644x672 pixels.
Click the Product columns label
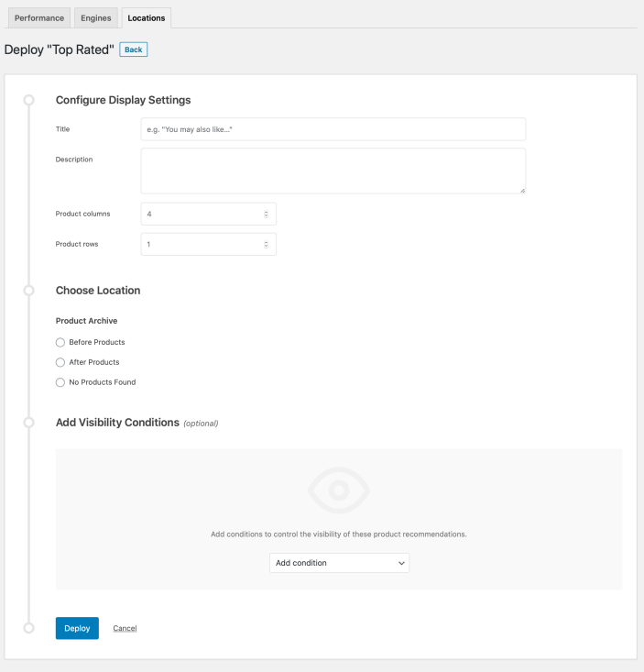pos(82,214)
